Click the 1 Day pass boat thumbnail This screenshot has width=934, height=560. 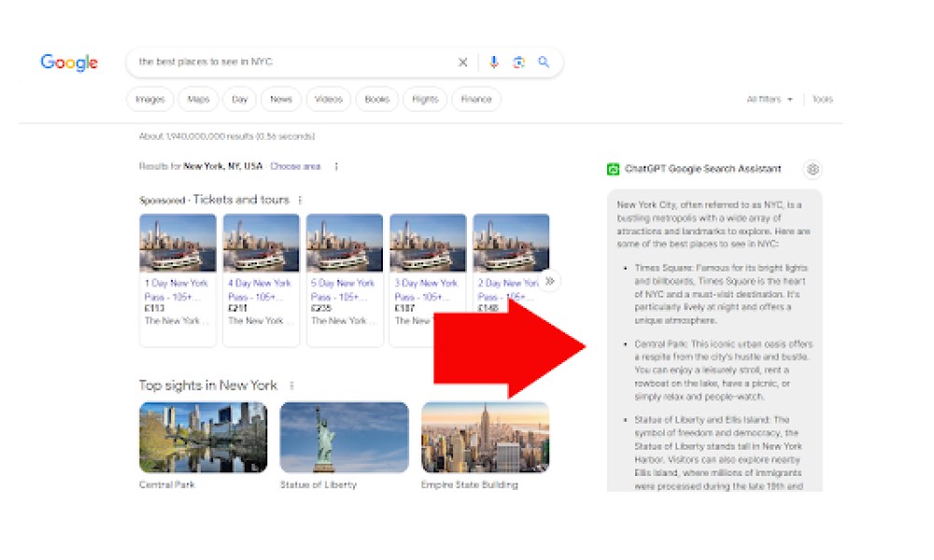pyautogui.click(x=178, y=243)
